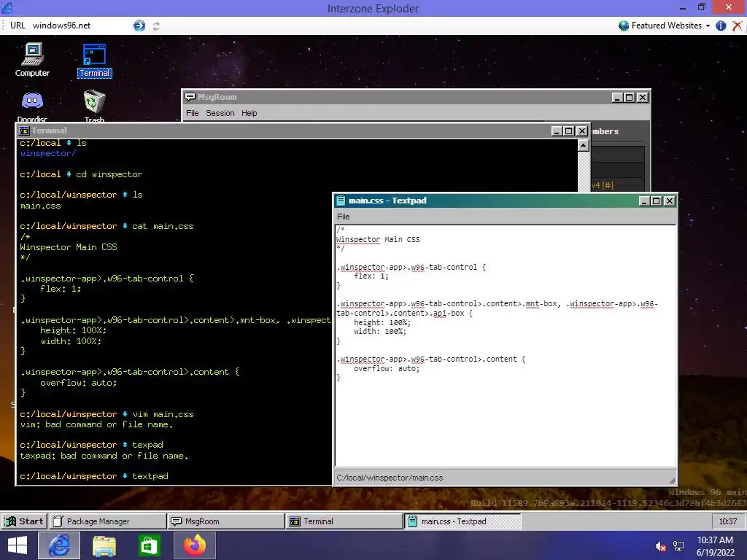Click the Interzone Exploder logo icon
The width and height of the screenshot is (747, 560).
(7, 7)
